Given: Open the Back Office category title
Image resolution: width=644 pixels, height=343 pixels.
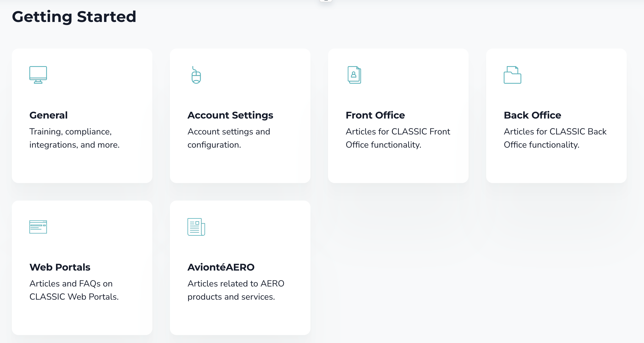Looking at the screenshot, I should point(533,115).
